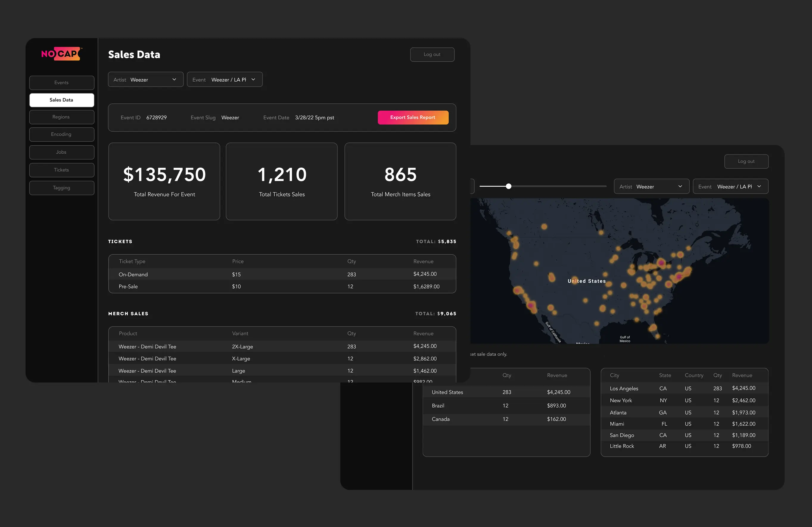This screenshot has width=812, height=527.
Task: Click Export Sales Report button
Action: [413, 117]
